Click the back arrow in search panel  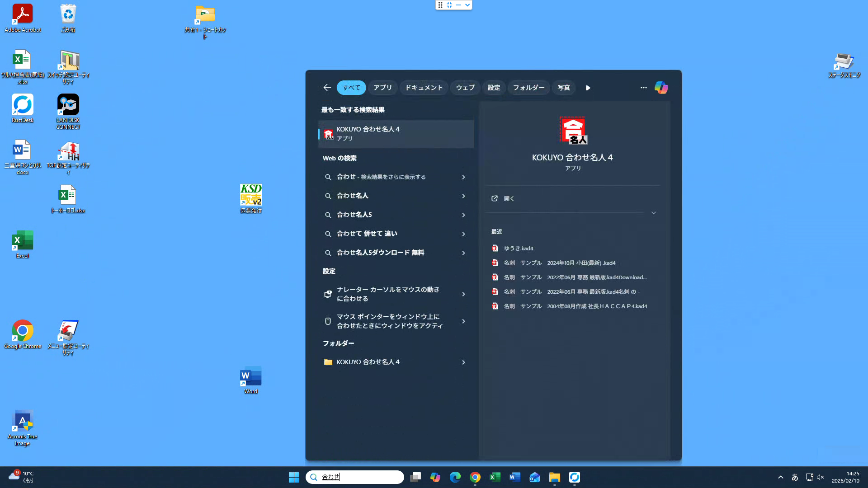[x=327, y=88]
